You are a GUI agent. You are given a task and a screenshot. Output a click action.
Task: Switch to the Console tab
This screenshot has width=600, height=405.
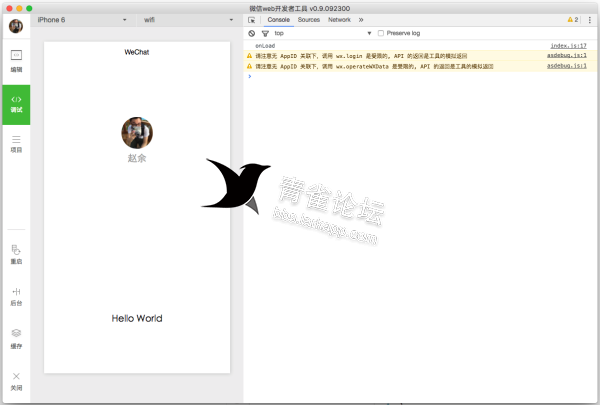point(279,20)
